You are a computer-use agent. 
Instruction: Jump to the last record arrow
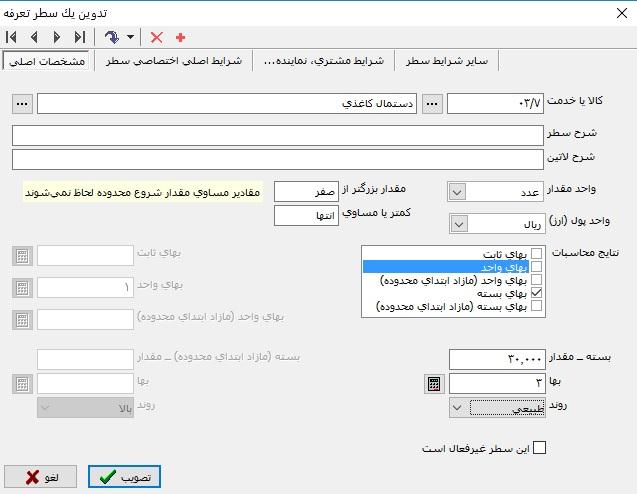[79, 37]
